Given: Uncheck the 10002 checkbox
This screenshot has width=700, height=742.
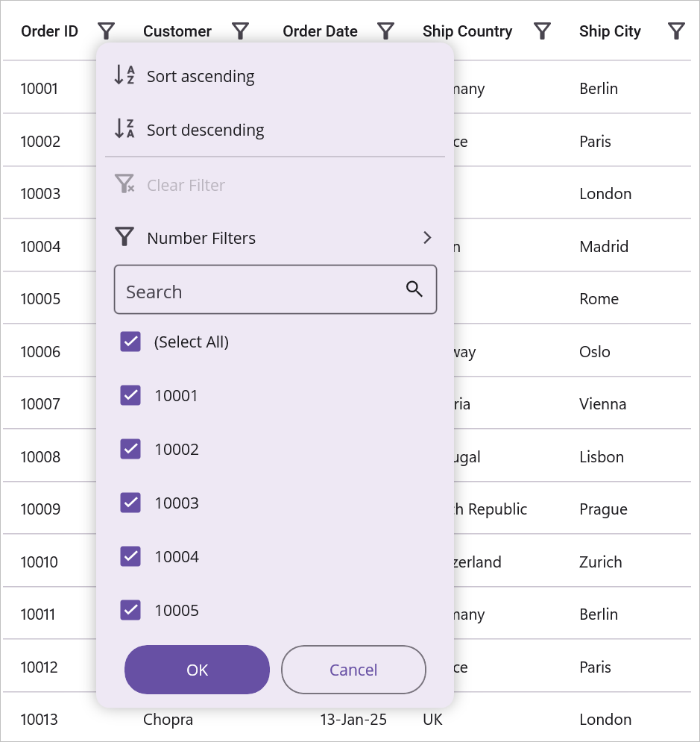Looking at the screenshot, I should (x=130, y=449).
